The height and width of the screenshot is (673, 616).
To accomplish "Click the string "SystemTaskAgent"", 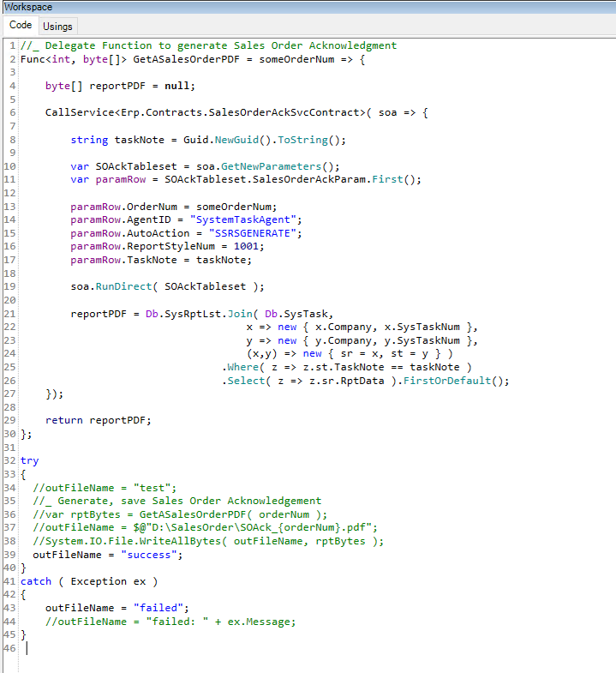I will click(242, 219).
